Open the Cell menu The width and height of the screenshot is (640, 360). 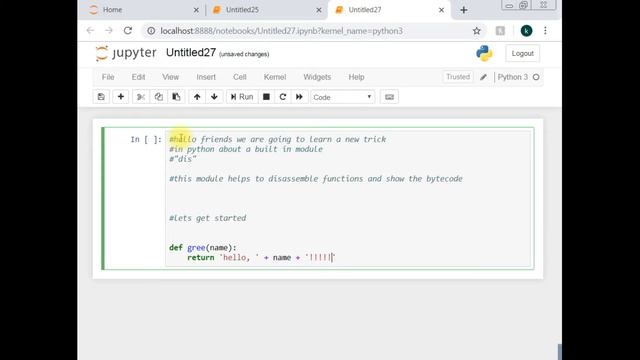tap(240, 77)
